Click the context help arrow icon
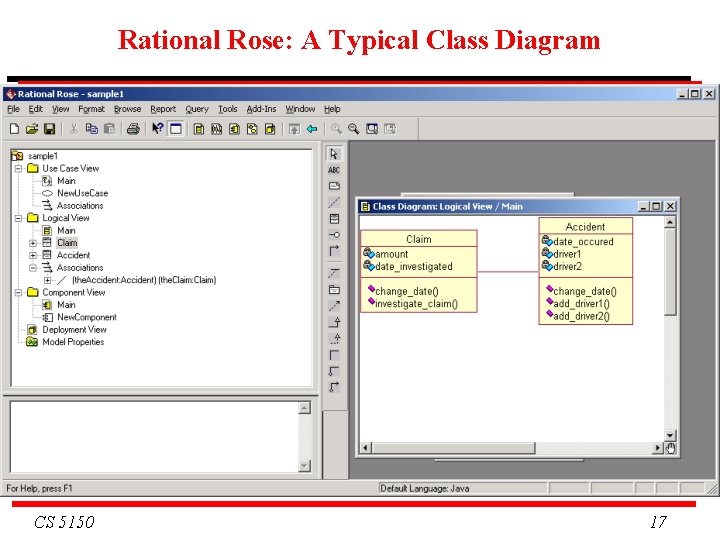 pos(158,129)
